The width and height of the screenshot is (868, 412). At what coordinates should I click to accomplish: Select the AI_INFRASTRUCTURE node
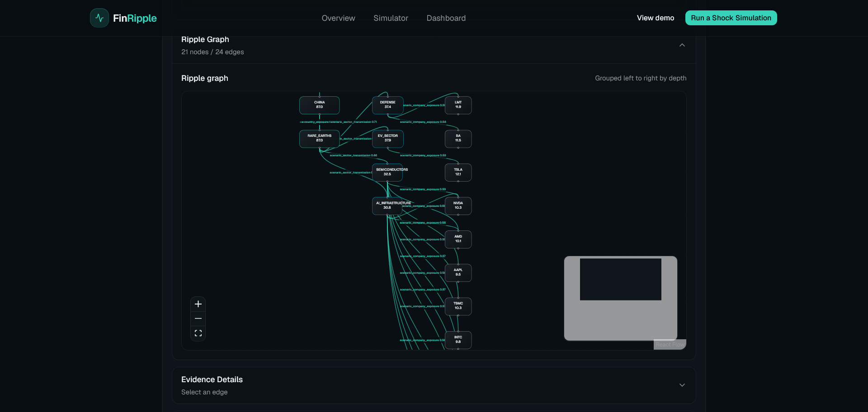(x=387, y=206)
